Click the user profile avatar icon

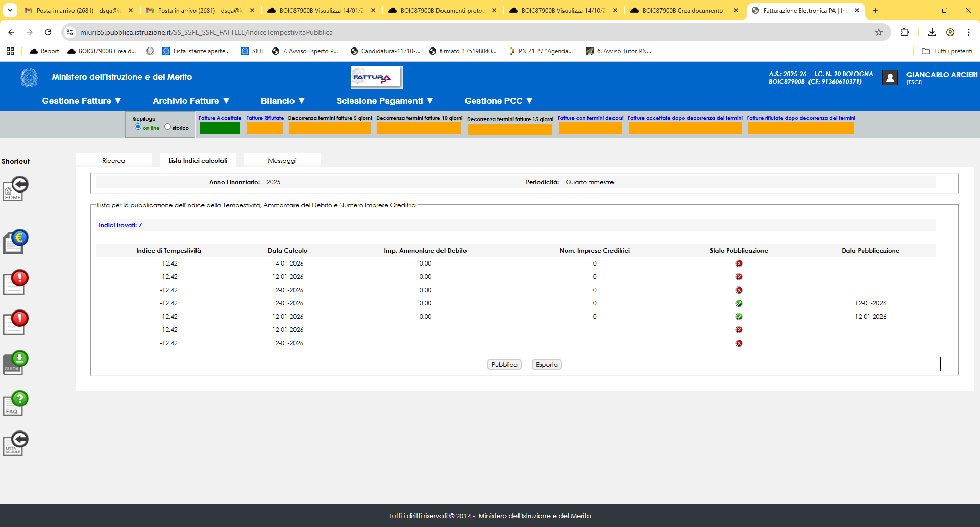(890, 78)
